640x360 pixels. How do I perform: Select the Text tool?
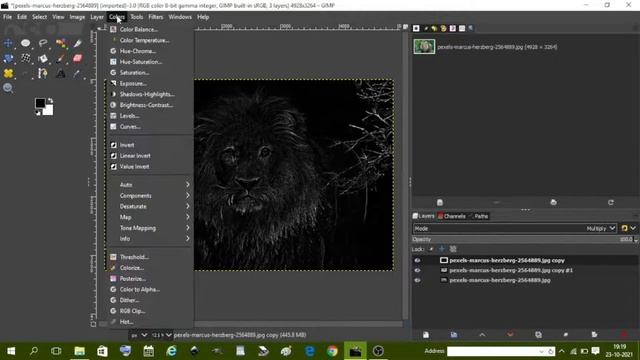60,73
